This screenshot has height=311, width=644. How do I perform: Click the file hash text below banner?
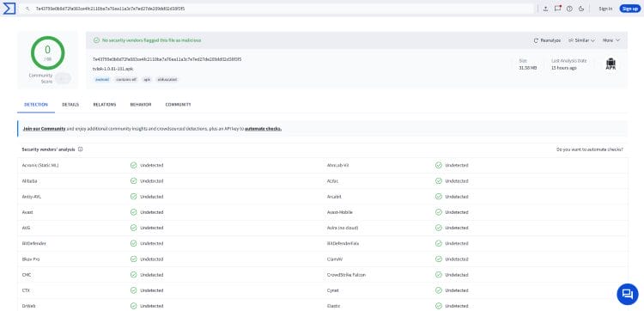tap(167, 59)
